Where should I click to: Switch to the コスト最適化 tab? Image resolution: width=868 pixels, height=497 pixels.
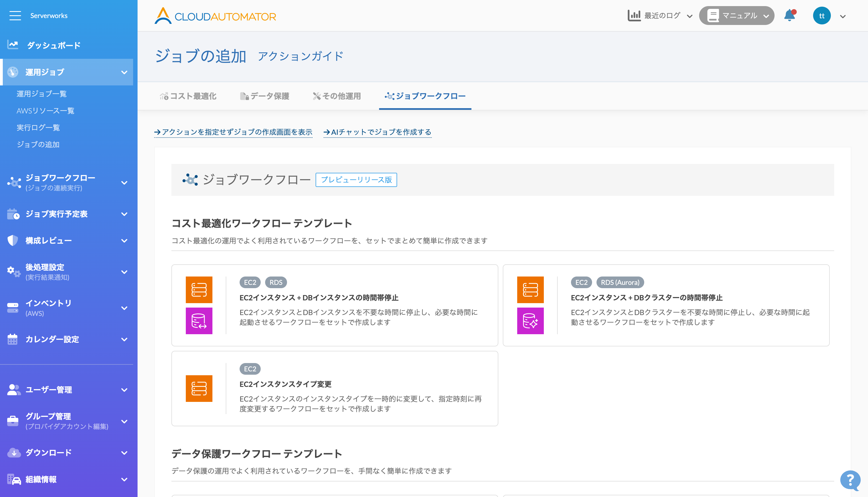click(x=188, y=96)
